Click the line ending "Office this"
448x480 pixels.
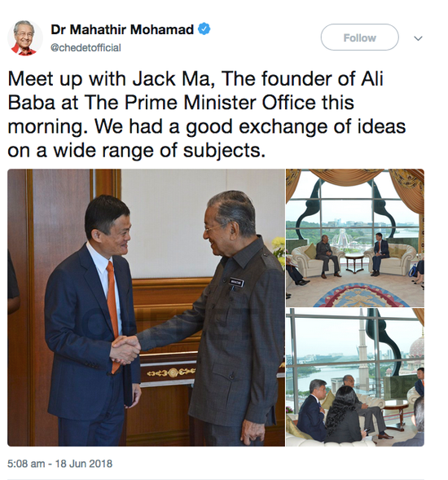[181, 103]
